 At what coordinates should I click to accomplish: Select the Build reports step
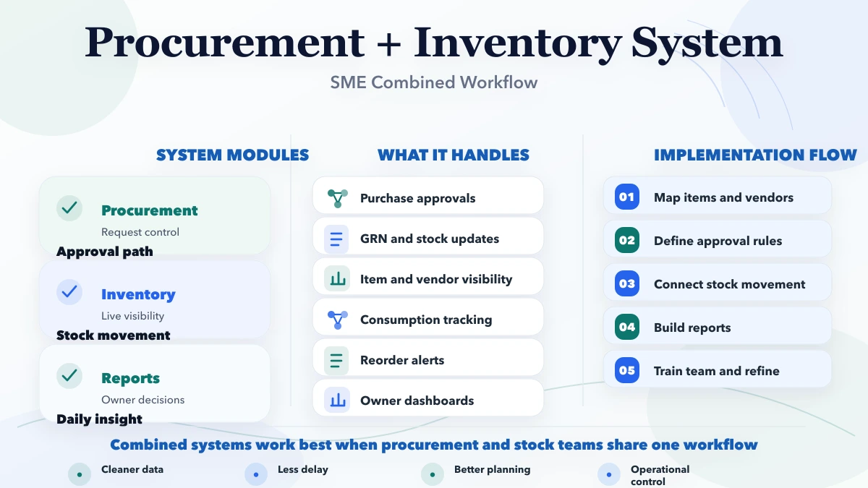coord(717,327)
